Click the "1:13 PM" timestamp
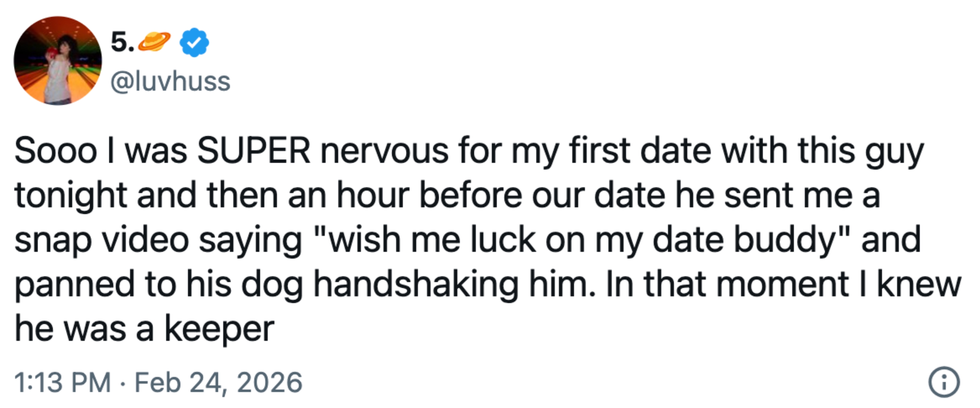Image resolution: width=980 pixels, height=408 pixels. [x=63, y=382]
